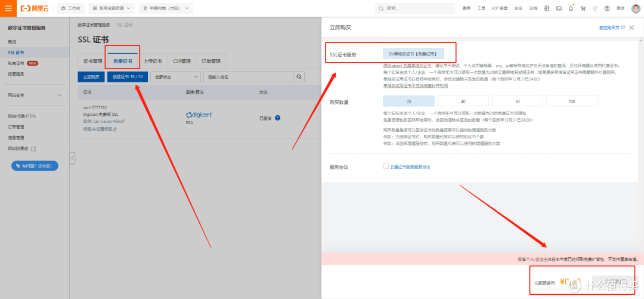Expand the 网站安全 sidebar section
The height and width of the screenshot is (299, 644).
point(35,95)
